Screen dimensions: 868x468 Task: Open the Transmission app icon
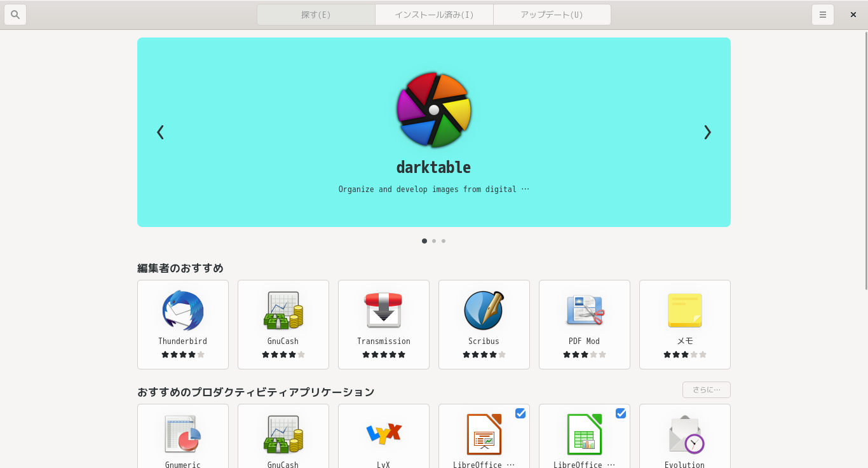[x=384, y=310]
